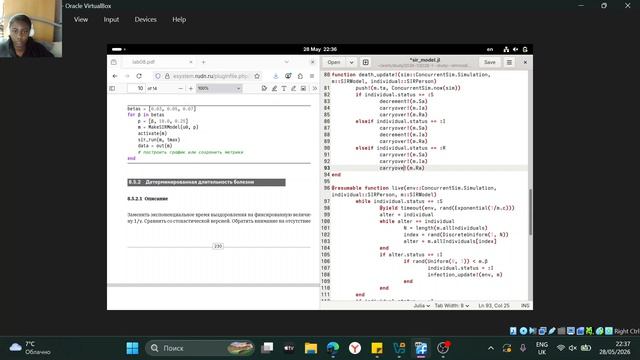
Task: Click the Open button in text editor
Action: pos(334,62)
